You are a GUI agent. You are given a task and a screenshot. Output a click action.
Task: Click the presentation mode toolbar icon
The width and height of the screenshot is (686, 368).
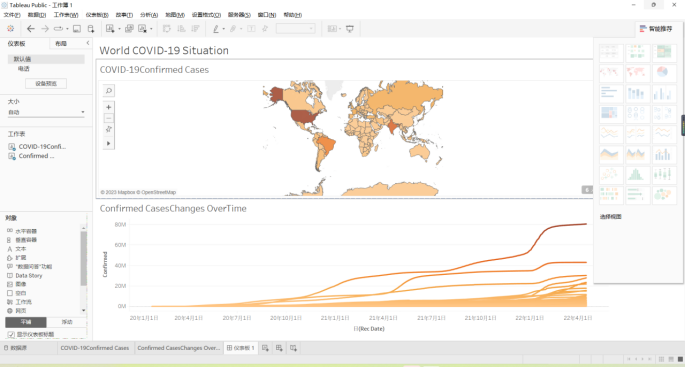pos(350,29)
